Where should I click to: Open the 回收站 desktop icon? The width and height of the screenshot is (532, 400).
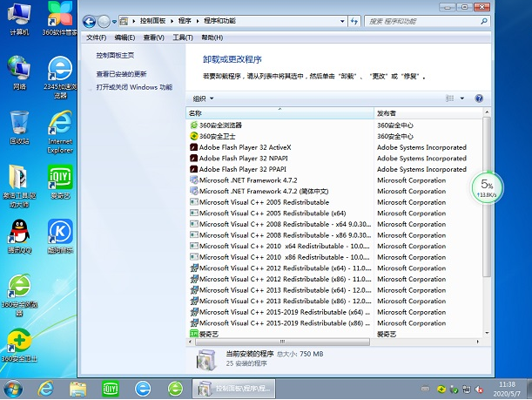tap(19, 124)
